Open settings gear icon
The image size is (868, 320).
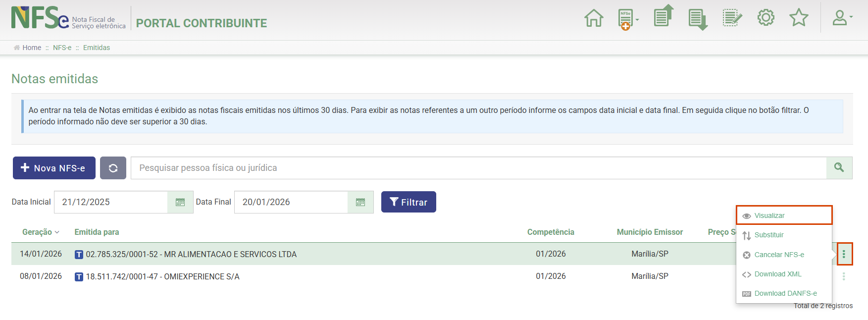point(766,18)
